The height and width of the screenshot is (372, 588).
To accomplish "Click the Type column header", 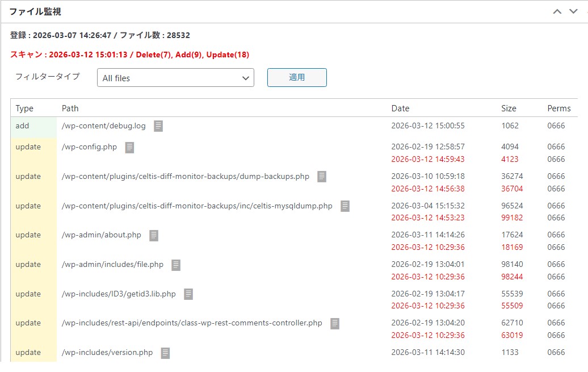I will pos(24,108).
